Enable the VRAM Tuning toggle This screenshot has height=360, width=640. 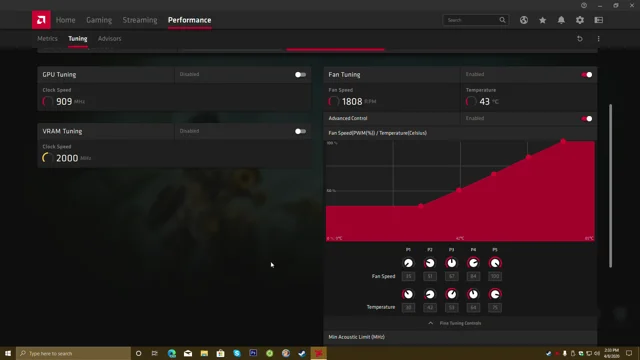pos(300,131)
